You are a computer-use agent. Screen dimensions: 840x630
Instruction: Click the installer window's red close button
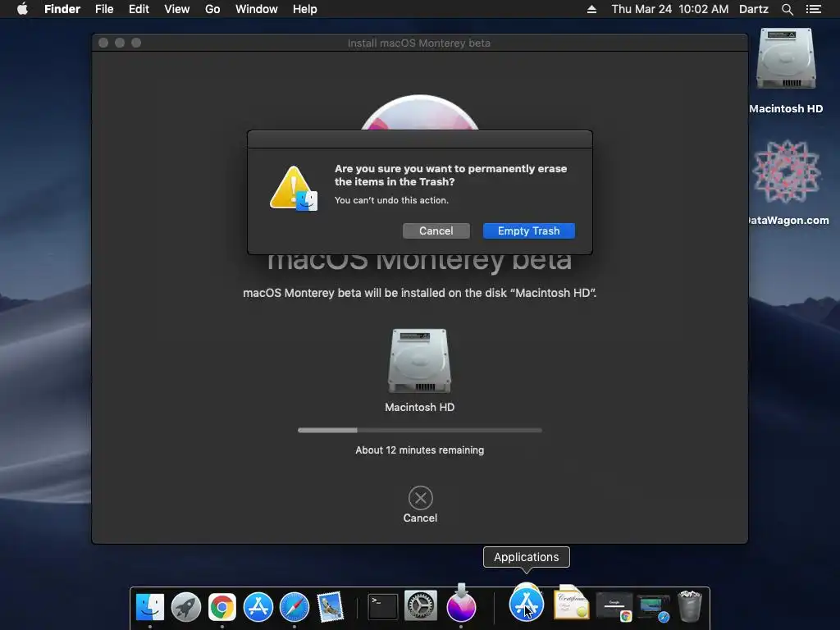pyautogui.click(x=103, y=43)
